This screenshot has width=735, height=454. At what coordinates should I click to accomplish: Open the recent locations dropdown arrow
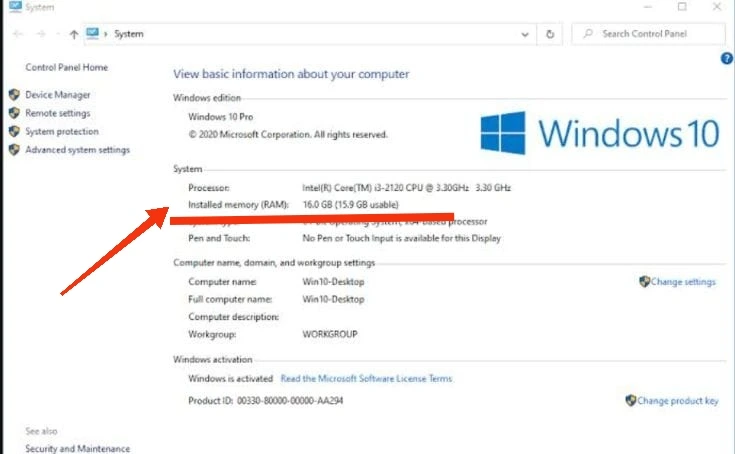[58, 34]
